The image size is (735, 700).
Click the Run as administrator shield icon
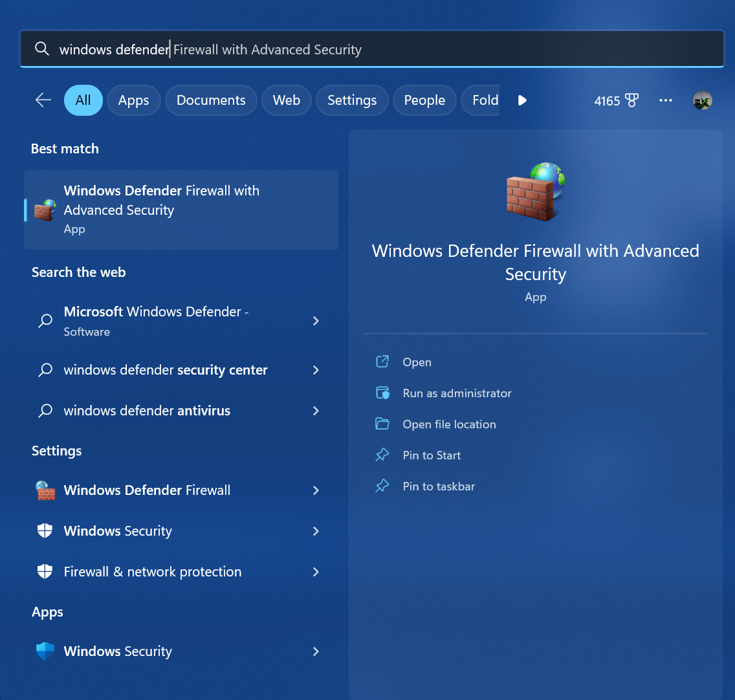tap(382, 393)
